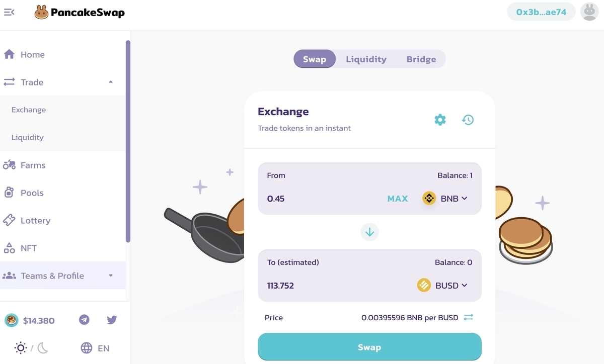This screenshot has width=604, height=364.
Task: Open the Twitter bird icon link
Action: pyautogui.click(x=112, y=320)
